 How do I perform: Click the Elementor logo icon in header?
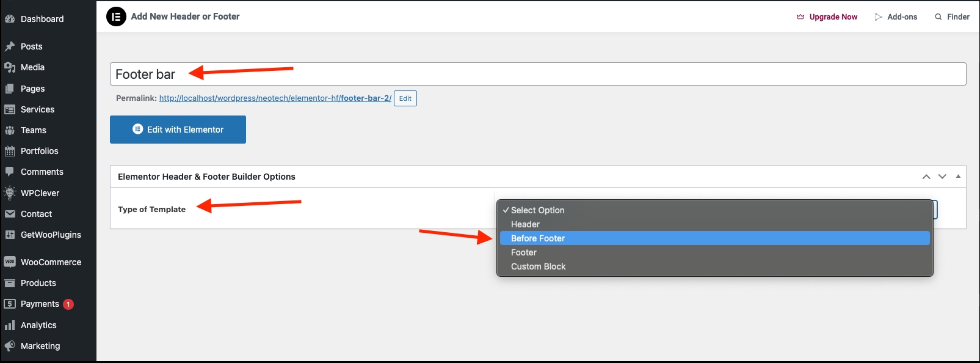coord(116,16)
